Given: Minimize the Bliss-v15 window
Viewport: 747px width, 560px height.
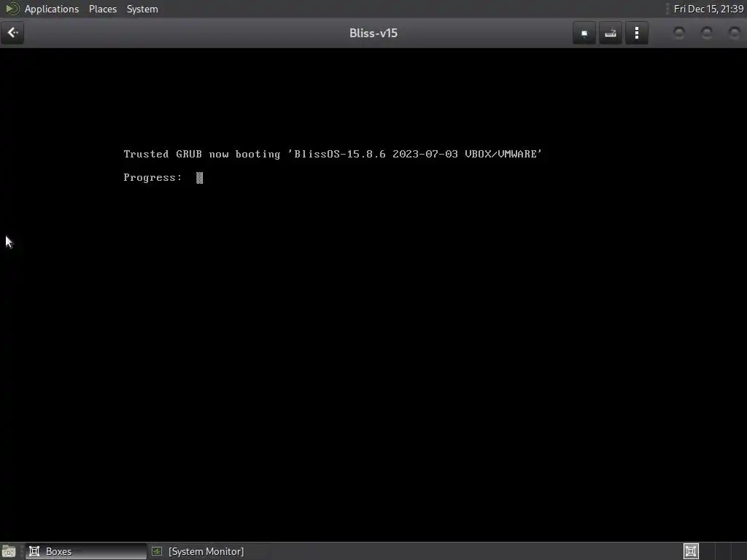Looking at the screenshot, I should (679, 33).
